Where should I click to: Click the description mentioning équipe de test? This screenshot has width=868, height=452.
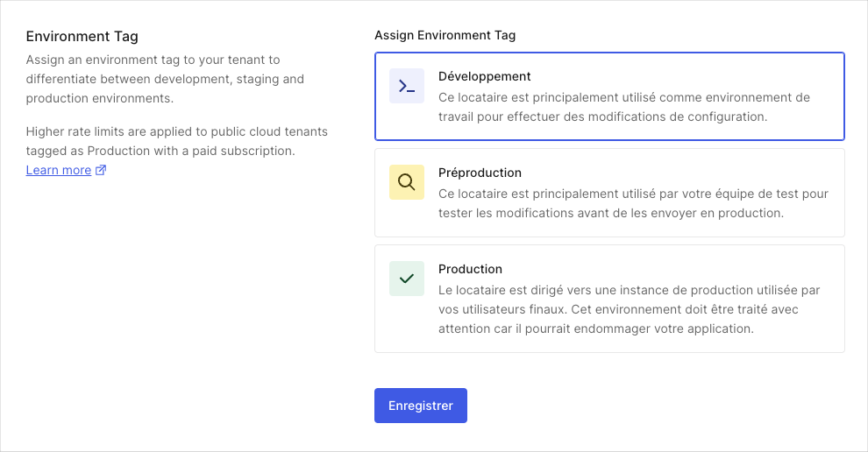[633, 203]
